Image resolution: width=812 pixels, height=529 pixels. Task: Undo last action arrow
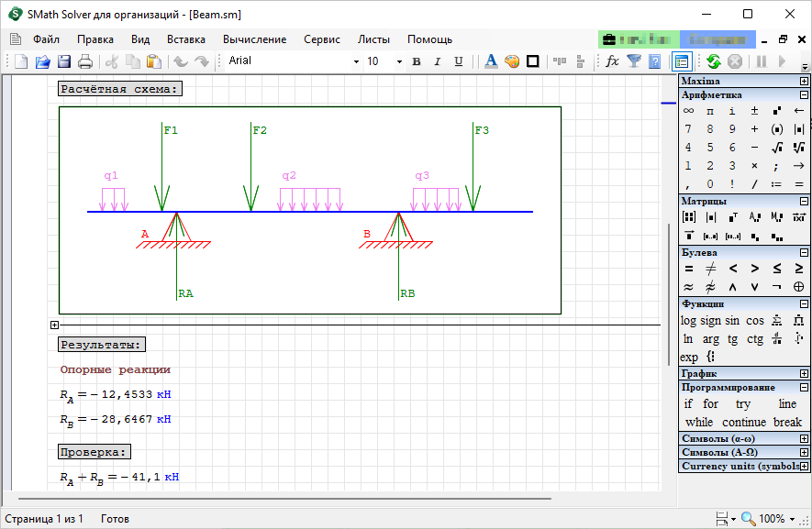click(180, 61)
